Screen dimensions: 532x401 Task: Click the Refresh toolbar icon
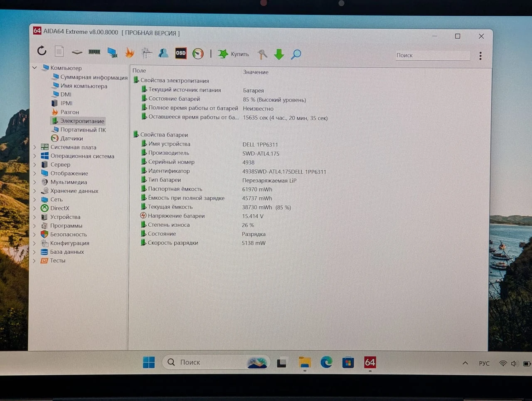click(42, 51)
